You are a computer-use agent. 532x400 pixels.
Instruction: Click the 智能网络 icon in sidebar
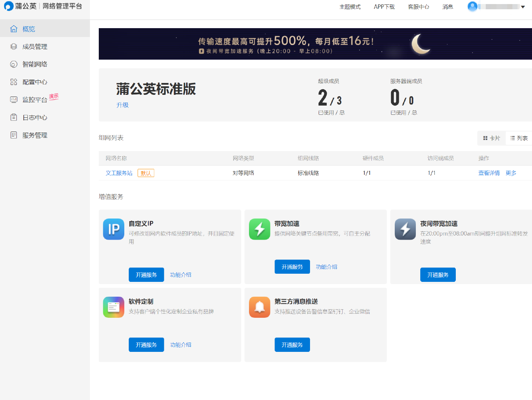click(14, 64)
